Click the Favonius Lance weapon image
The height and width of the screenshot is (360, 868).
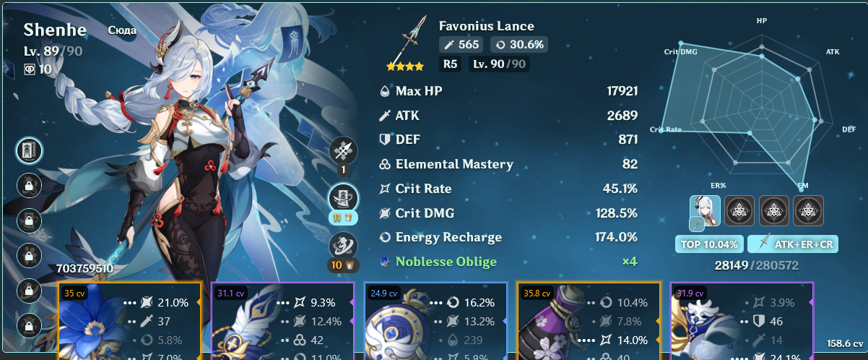click(x=405, y=46)
